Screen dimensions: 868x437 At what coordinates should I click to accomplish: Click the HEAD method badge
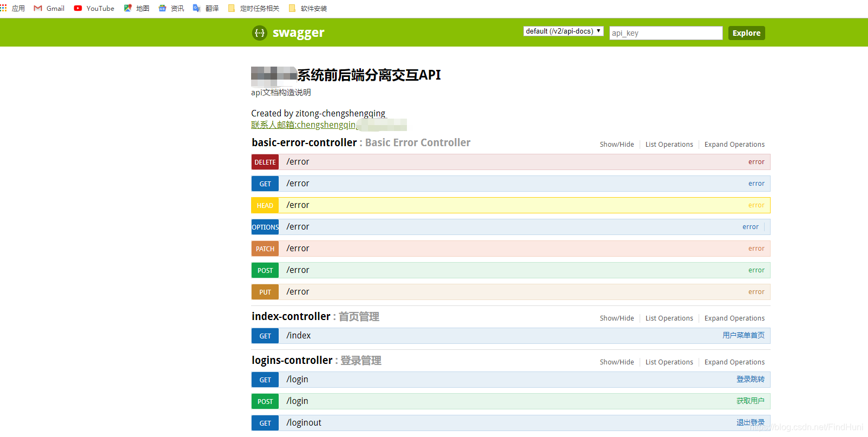265,205
